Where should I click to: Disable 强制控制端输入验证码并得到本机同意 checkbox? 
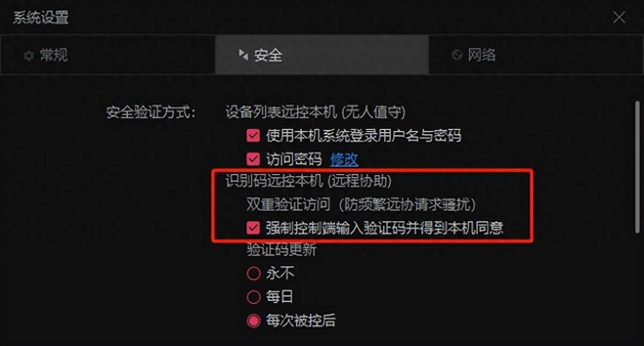[x=253, y=228]
